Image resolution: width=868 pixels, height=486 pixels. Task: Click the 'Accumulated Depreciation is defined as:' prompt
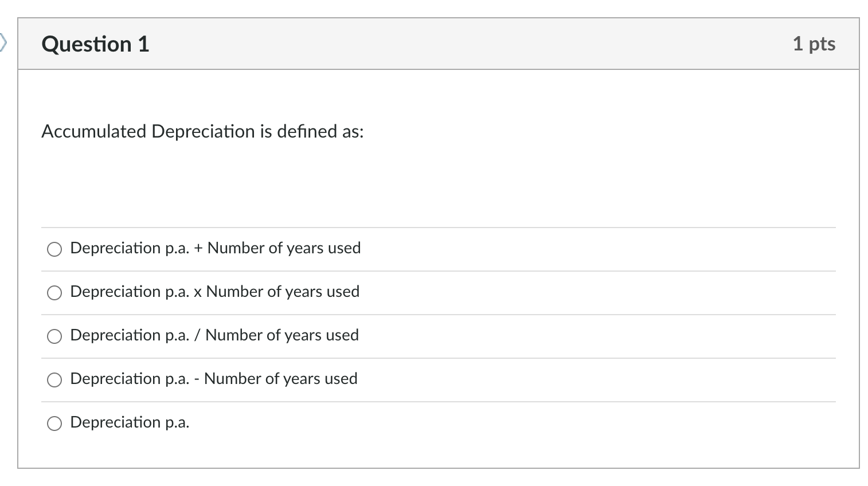click(202, 131)
